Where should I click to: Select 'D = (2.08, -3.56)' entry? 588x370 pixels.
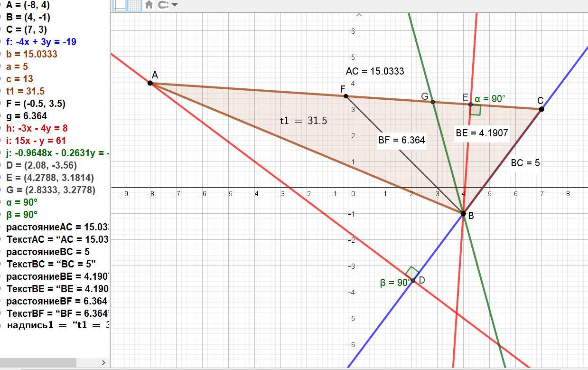tap(41, 165)
